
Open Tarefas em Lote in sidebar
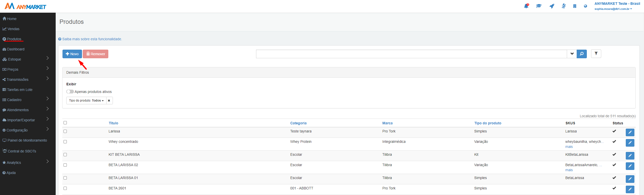coord(17,90)
